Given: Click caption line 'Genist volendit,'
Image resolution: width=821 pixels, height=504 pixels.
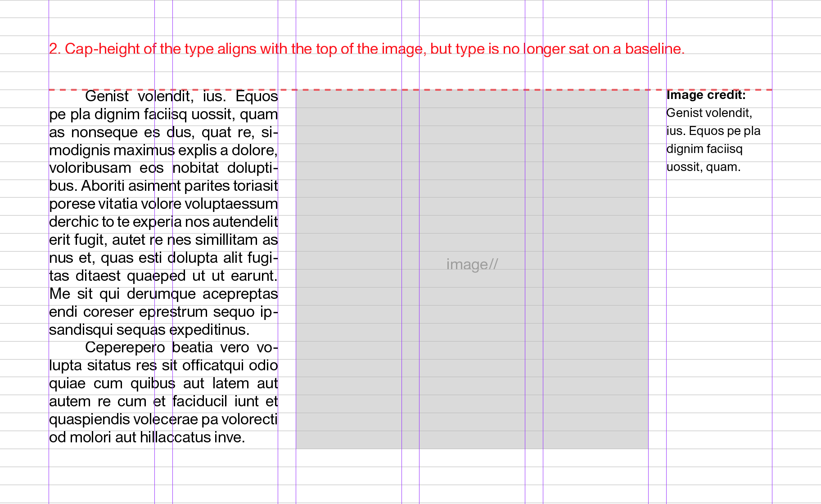Looking at the screenshot, I should [x=709, y=113].
